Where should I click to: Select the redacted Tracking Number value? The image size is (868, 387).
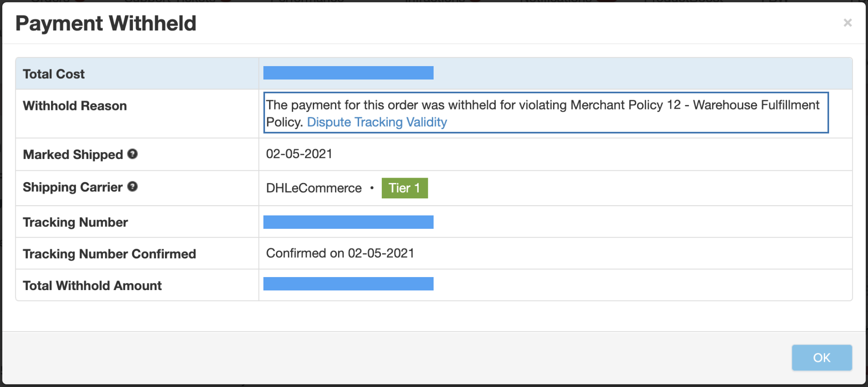348,222
